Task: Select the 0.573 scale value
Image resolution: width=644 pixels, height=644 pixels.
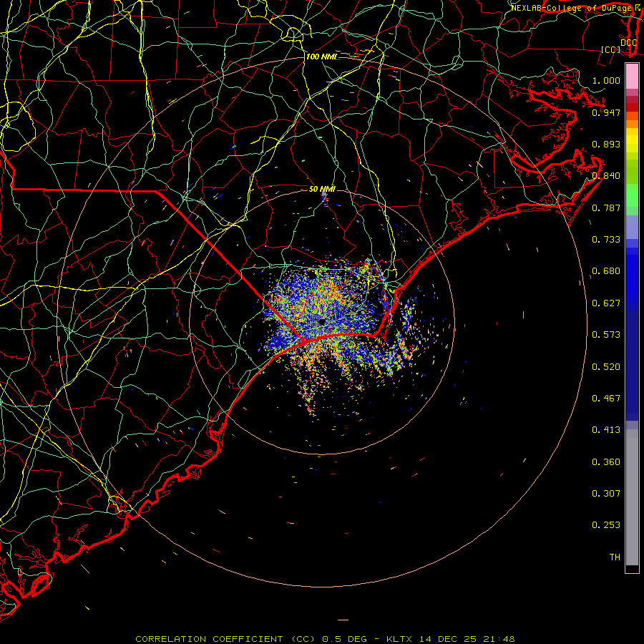Action: pyautogui.click(x=606, y=335)
